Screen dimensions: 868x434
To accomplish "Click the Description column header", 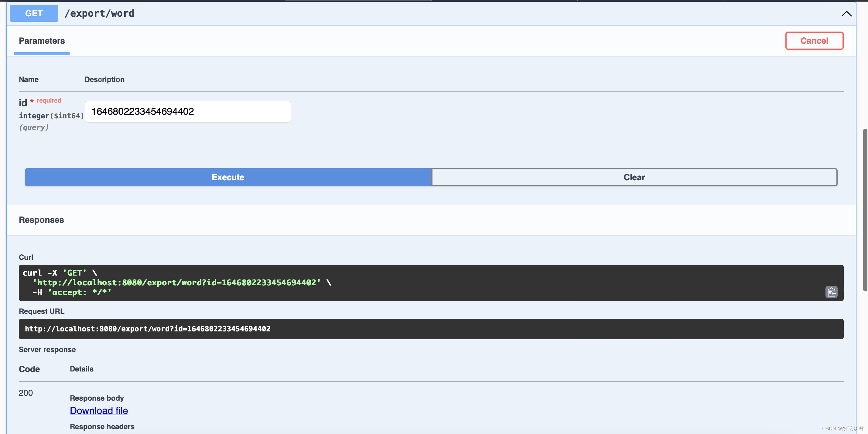I will pos(104,80).
